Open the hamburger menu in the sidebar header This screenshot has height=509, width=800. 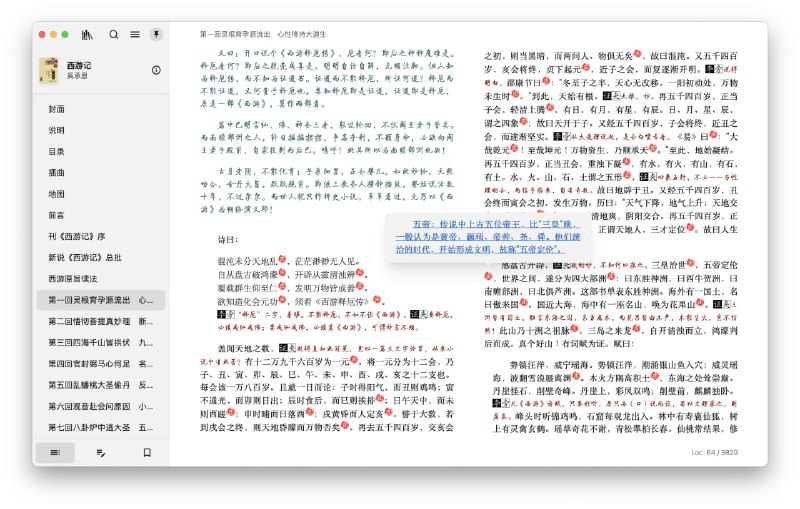[x=135, y=34]
